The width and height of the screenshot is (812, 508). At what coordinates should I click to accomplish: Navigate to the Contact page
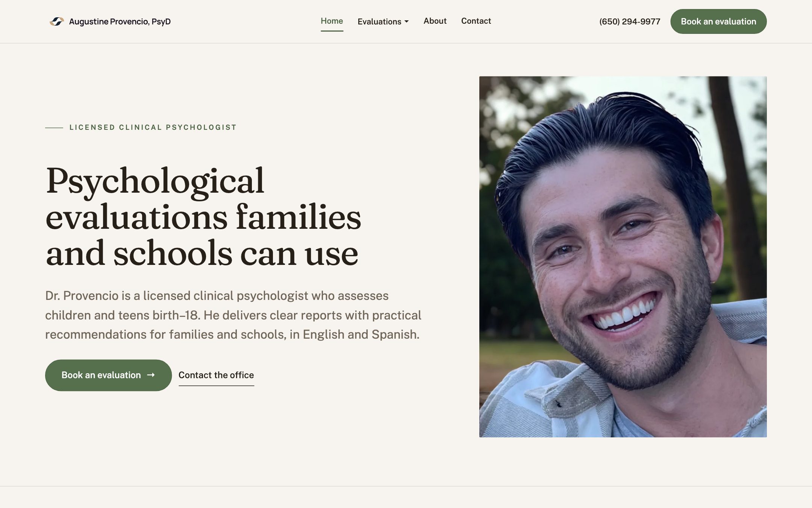pyautogui.click(x=476, y=21)
